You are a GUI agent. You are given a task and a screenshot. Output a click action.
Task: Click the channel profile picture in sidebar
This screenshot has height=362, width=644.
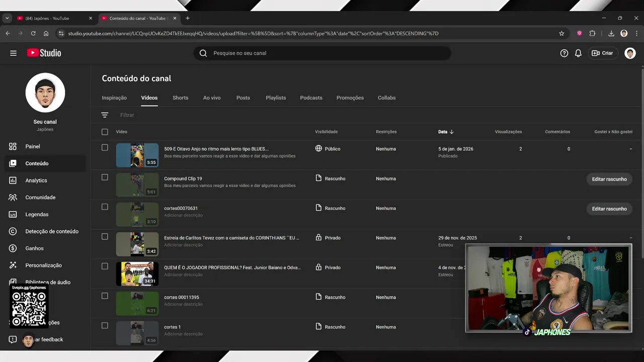[45, 93]
